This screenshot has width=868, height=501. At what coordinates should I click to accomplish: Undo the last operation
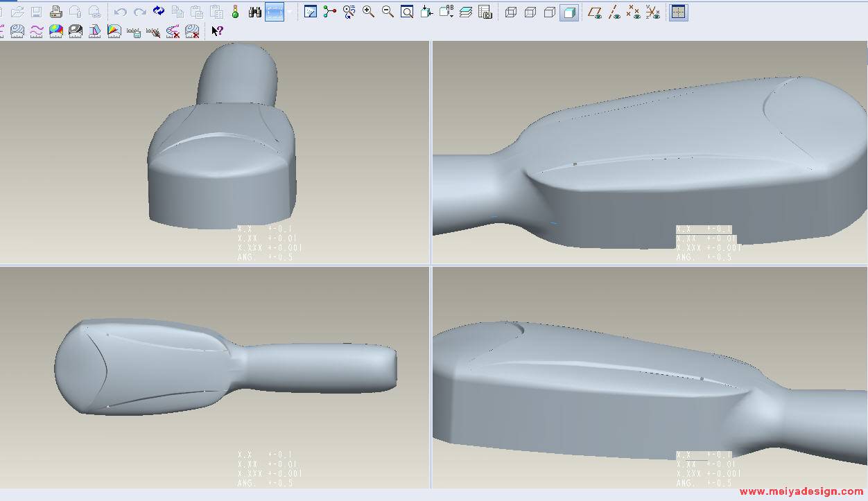120,12
